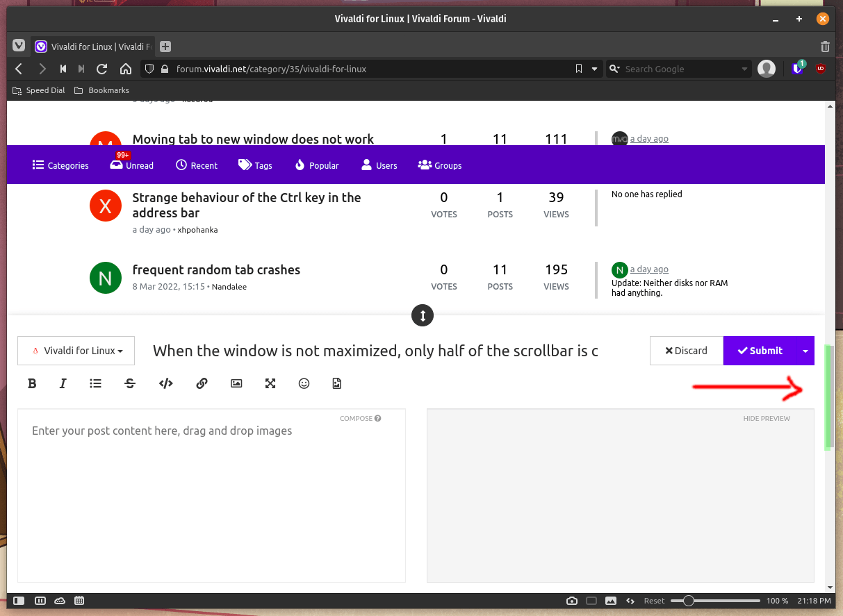
Task: Insert a code block via the composer toolbar
Action: [x=165, y=383]
